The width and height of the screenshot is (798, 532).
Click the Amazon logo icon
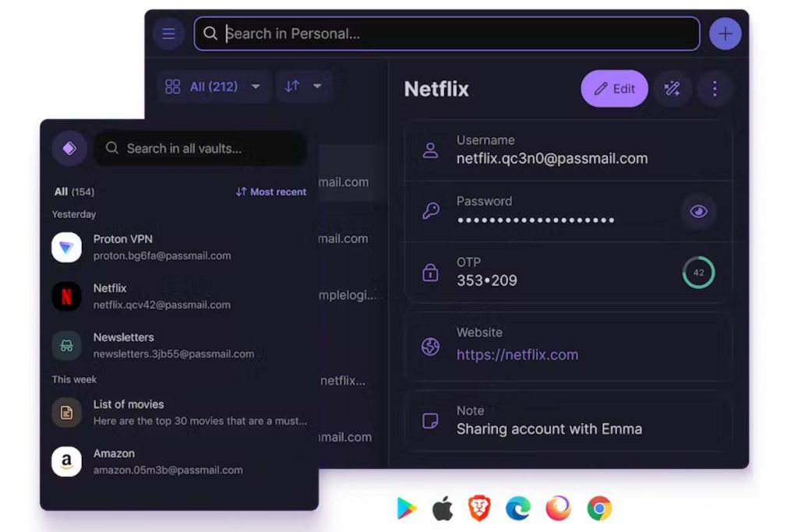[67, 461]
